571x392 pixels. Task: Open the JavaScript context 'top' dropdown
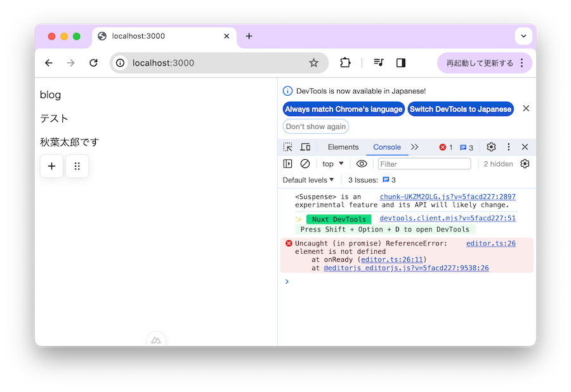pyautogui.click(x=332, y=164)
